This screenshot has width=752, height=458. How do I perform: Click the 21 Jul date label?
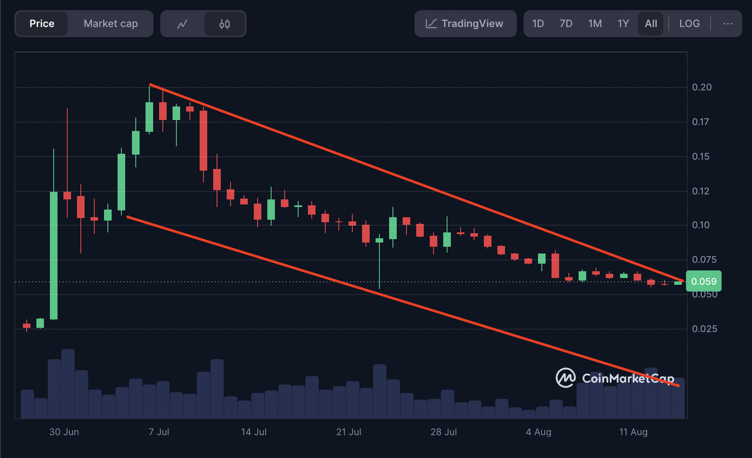[349, 432]
